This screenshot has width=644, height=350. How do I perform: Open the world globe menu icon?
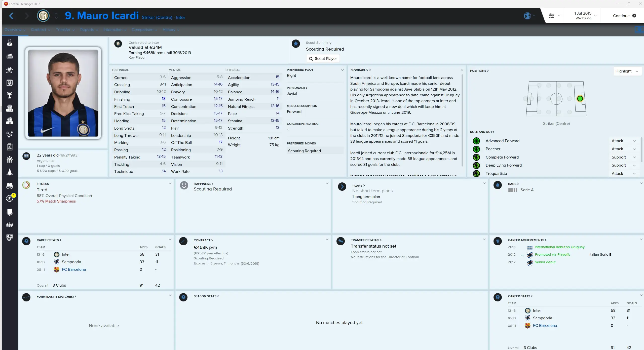[527, 16]
